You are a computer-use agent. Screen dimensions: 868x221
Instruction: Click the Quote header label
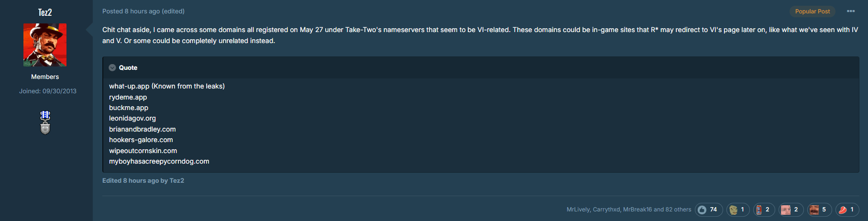pyautogui.click(x=128, y=68)
